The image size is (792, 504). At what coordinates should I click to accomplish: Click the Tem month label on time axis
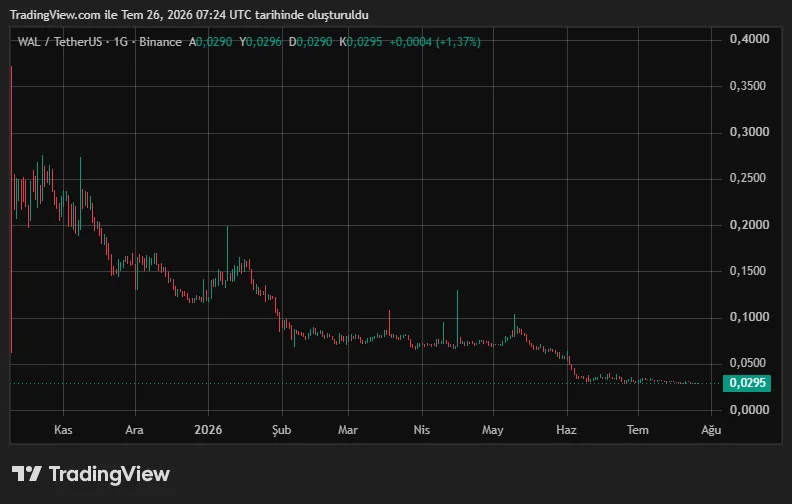click(x=637, y=430)
